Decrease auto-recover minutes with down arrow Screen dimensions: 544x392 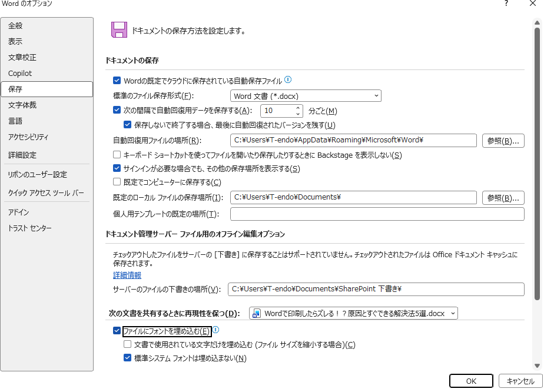(x=298, y=114)
